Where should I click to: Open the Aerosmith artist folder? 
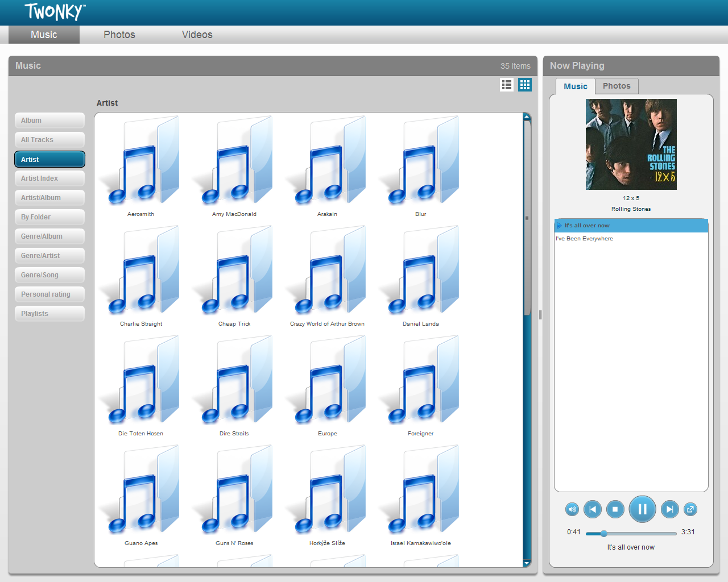pos(141,166)
